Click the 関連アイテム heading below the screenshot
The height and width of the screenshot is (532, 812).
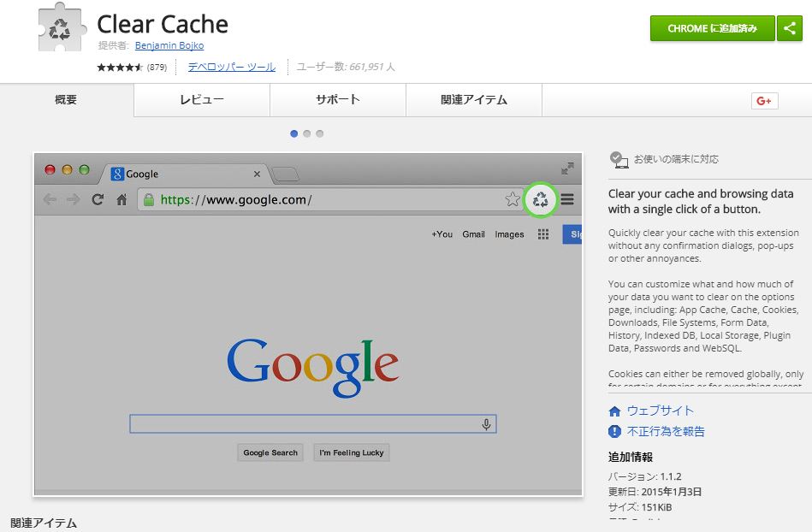click(44, 523)
